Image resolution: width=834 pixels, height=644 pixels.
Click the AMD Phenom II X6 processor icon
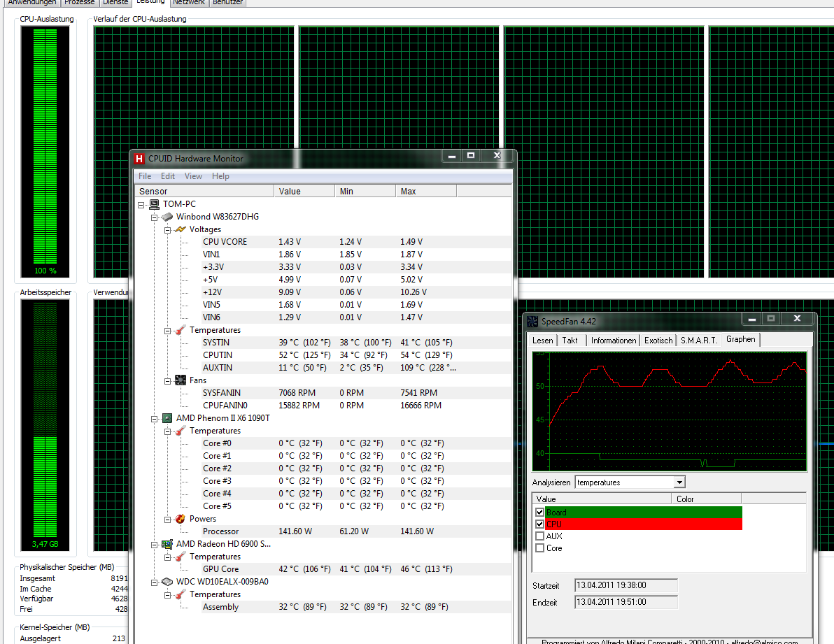click(167, 418)
